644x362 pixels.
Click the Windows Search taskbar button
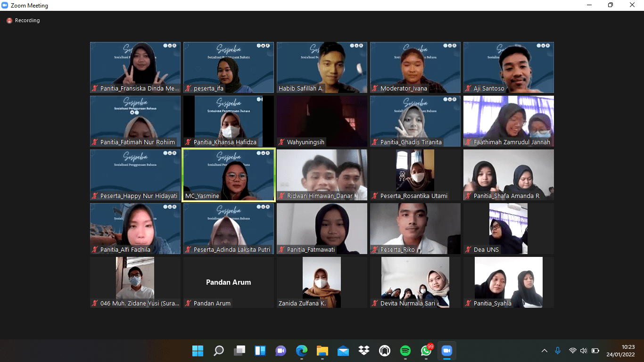pyautogui.click(x=219, y=351)
